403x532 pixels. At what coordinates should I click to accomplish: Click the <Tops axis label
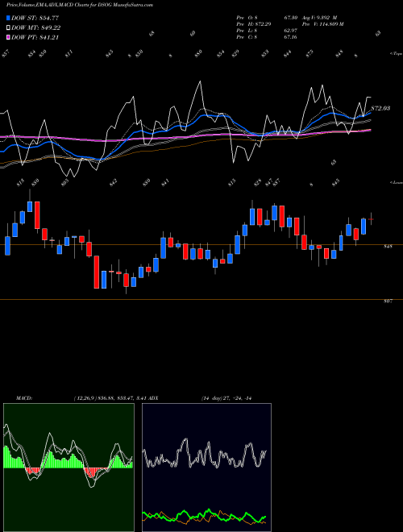(396, 54)
